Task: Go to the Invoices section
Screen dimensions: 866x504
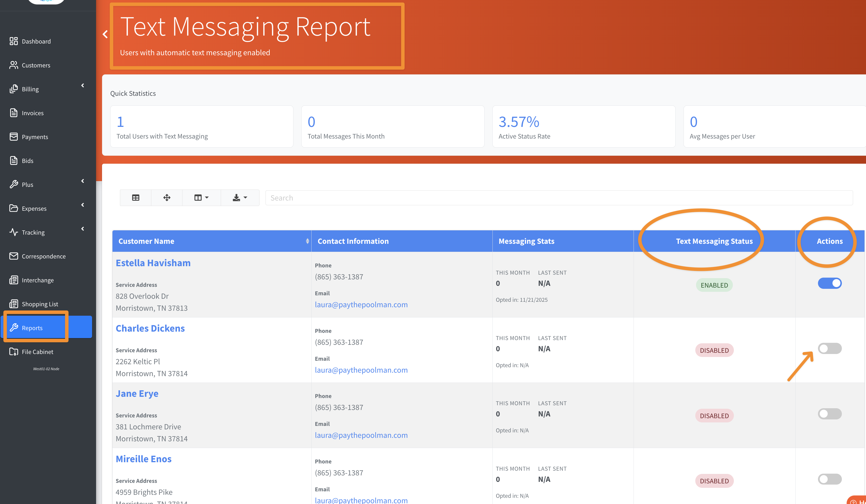Action: pyautogui.click(x=33, y=113)
